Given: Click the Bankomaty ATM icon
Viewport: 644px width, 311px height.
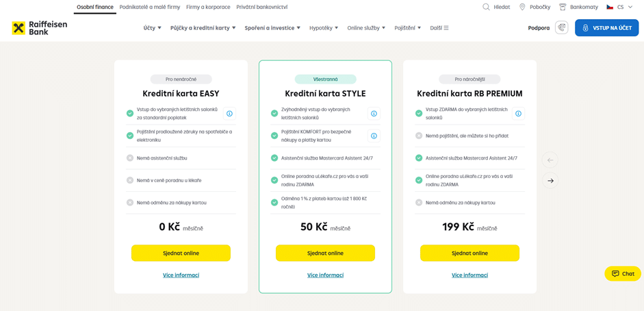Looking at the screenshot, I should click(x=563, y=7).
